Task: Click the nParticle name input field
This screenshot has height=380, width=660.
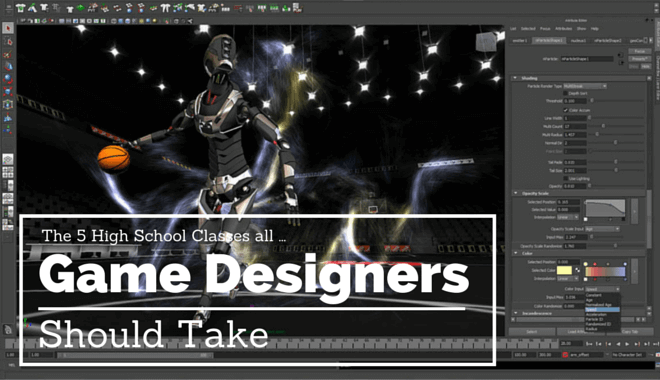Action: (586, 59)
